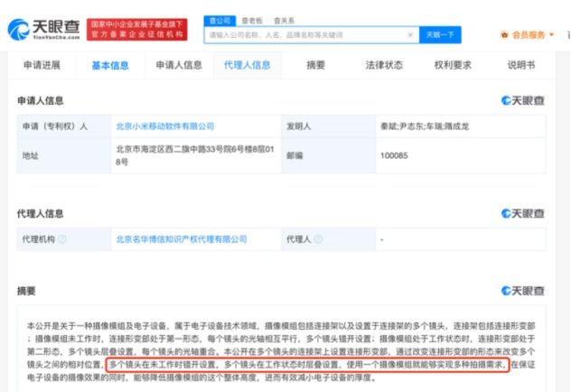The height and width of the screenshot is (392, 581).
Task: Select the 基本信息 tab
Action: pos(110,65)
